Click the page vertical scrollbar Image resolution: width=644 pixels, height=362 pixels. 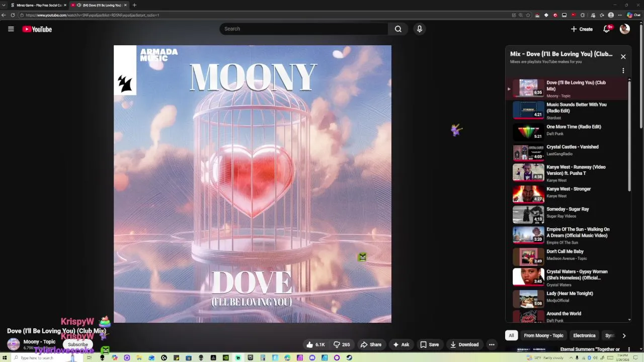[x=641, y=75]
